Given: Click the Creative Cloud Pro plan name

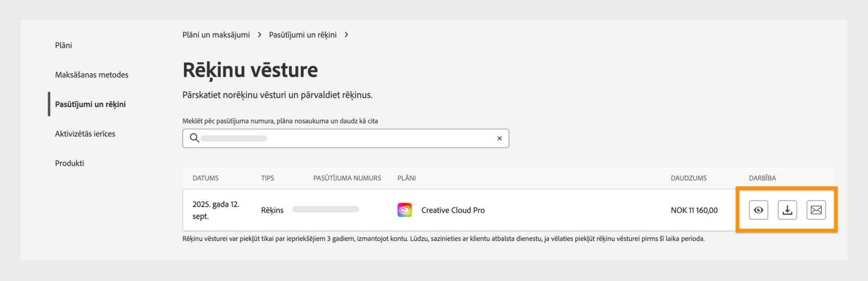Looking at the screenshot, I should coord(453,210).
